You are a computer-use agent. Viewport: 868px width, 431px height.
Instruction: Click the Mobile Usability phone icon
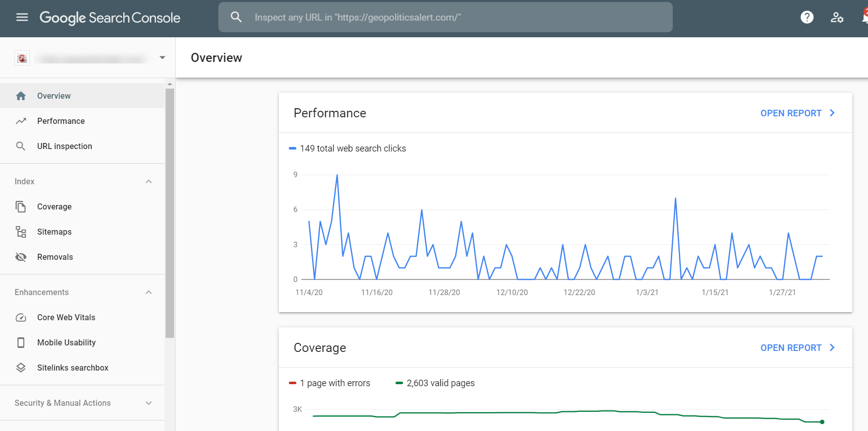coord(21,342)
